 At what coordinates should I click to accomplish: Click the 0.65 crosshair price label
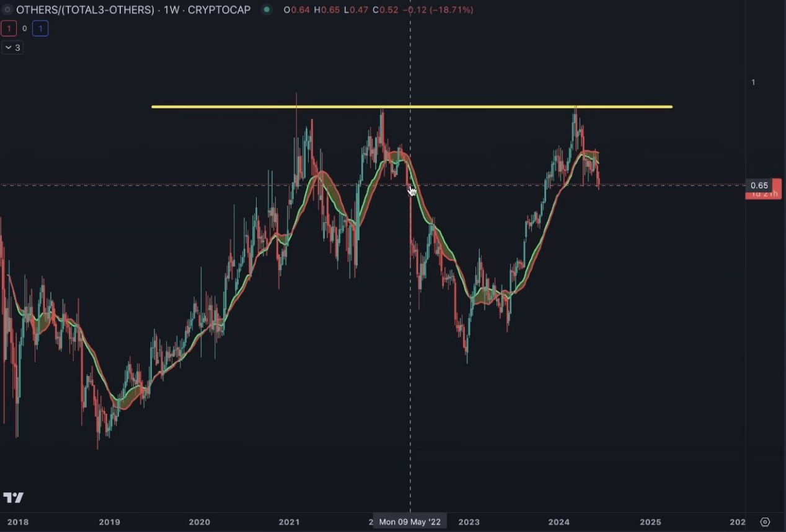pyautogui.click(x=759, y=185)
